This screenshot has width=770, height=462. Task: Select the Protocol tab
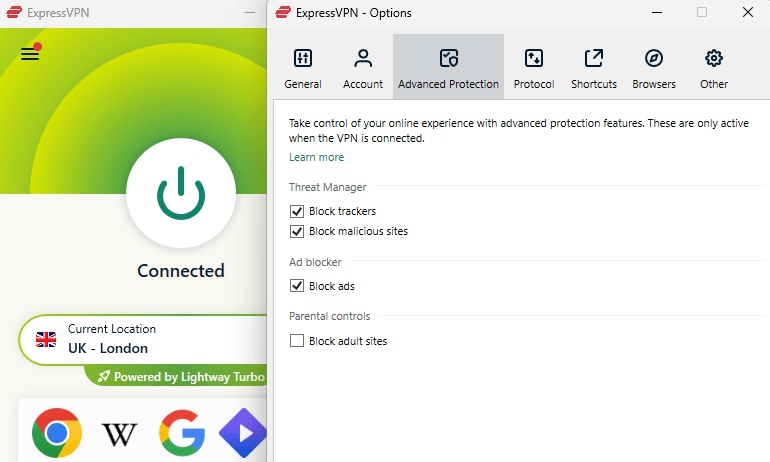(534, 68)
